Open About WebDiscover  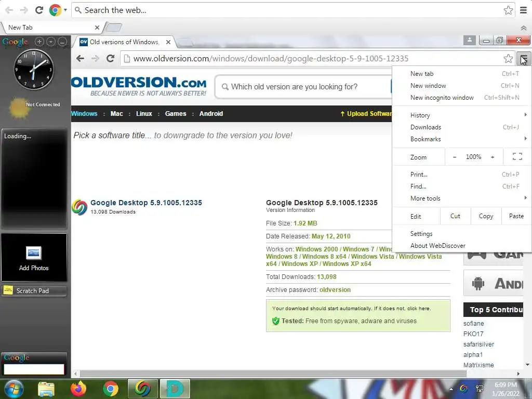tap(462, 245)
